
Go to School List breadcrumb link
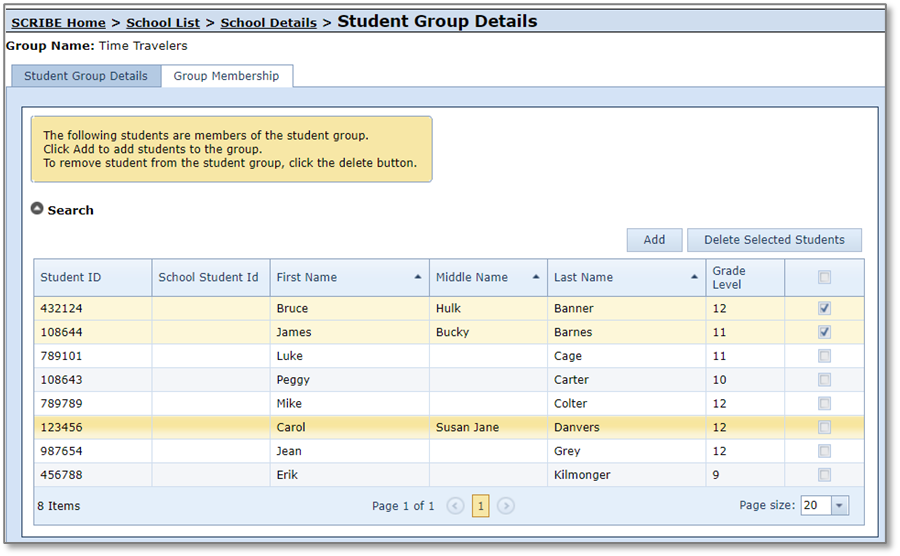point(163,23)
